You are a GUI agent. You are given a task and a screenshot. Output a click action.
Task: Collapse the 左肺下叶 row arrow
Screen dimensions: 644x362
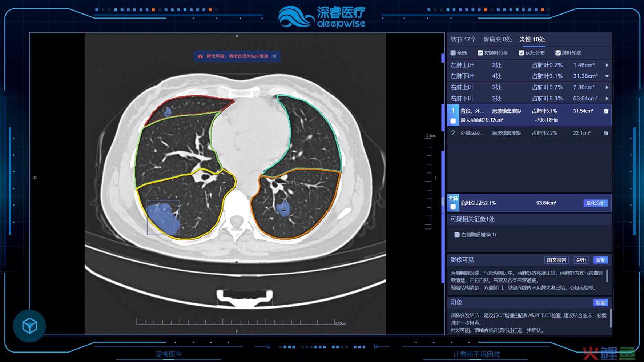click(607, 76)
